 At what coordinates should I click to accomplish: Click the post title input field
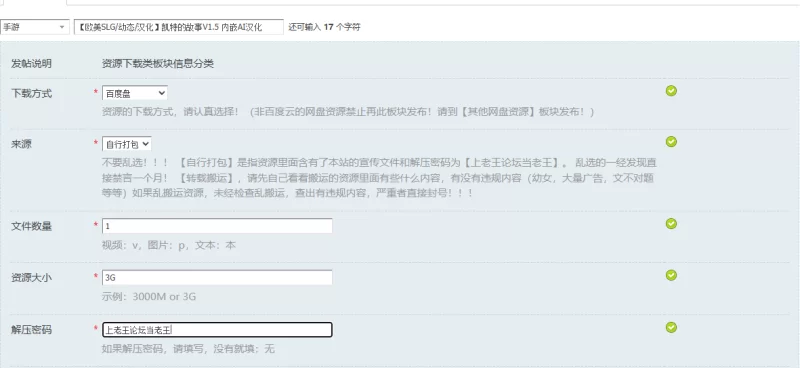[179, 27]
